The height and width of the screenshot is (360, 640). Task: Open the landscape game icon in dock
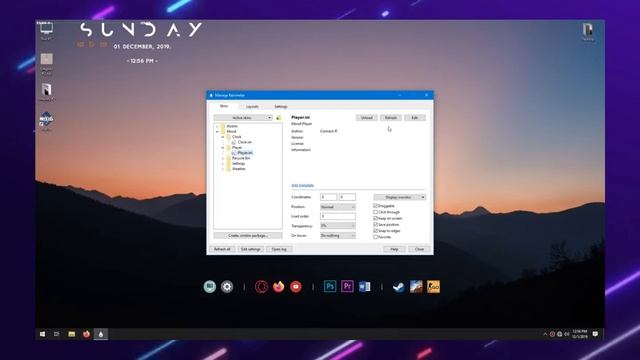pos(416,287)
